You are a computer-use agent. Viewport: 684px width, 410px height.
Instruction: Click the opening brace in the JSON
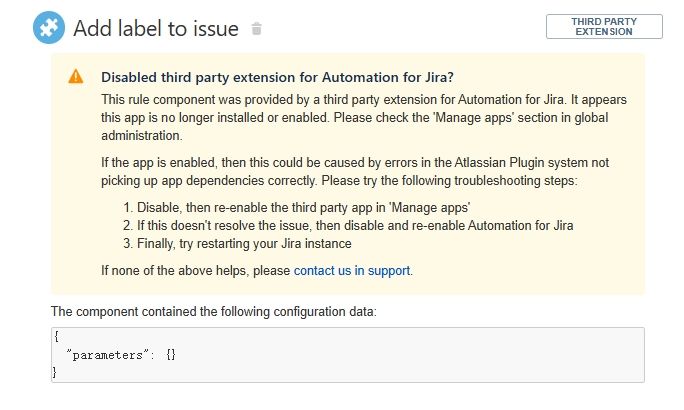57,338
